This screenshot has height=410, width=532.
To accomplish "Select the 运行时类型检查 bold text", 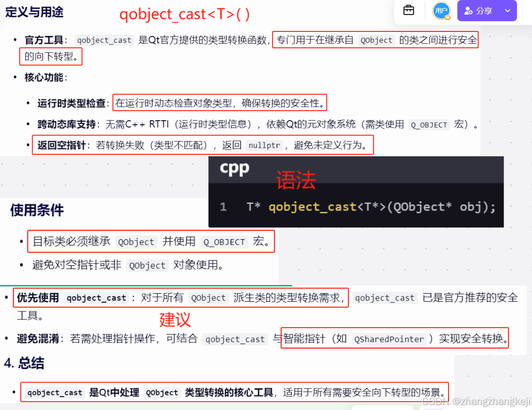I will coord(72,103).
